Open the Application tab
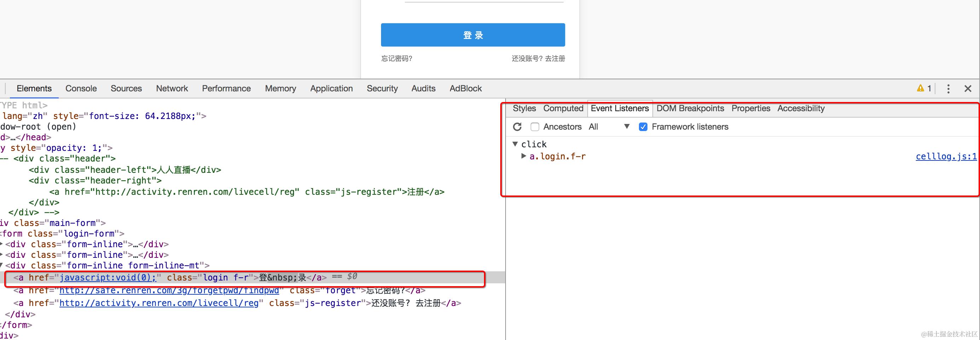Screen dimensions: 980x340 (332, 88)
